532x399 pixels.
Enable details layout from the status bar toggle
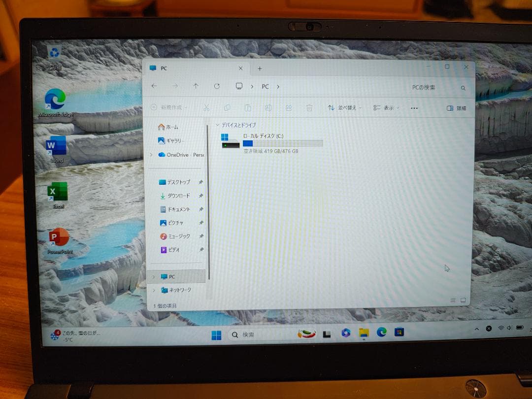452,299
